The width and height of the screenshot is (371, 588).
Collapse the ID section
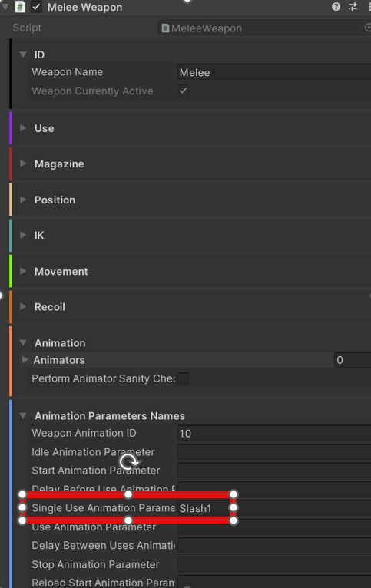click(23, 55)
